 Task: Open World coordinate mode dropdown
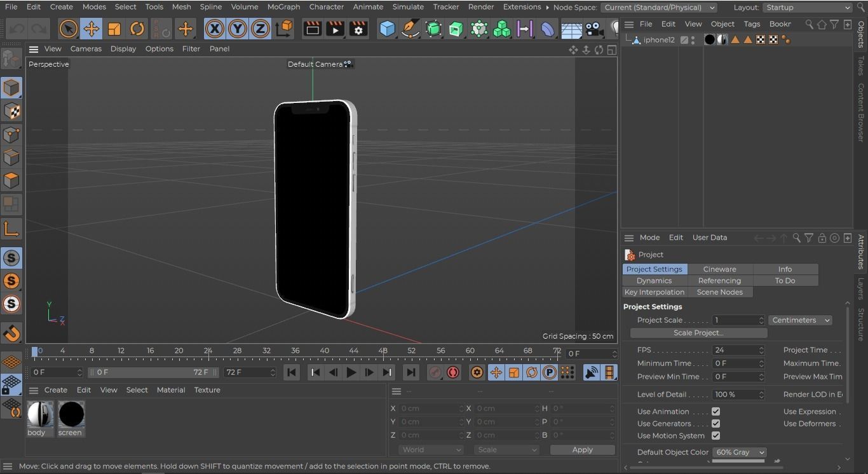pos(431,450)
